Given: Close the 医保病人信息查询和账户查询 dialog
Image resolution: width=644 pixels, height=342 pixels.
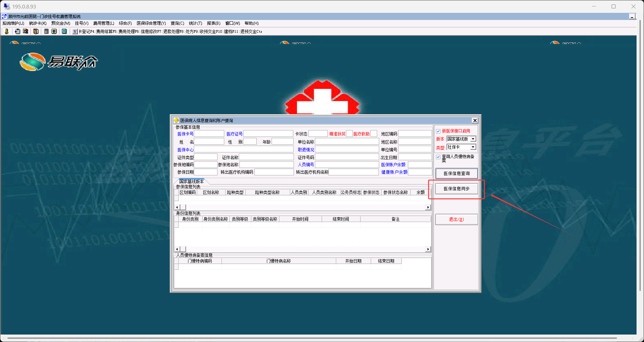Looking at the screenshot, I should pyautogui.click(x=475, y=121).
